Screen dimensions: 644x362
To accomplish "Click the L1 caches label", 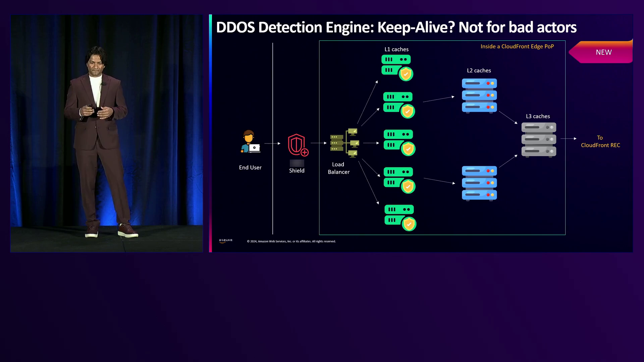I will (x=396, y=49).
